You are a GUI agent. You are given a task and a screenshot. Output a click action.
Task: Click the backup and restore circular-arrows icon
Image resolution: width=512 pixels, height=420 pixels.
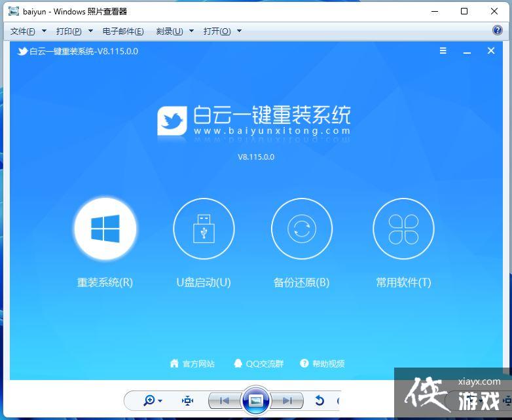(x=302, y=229)
